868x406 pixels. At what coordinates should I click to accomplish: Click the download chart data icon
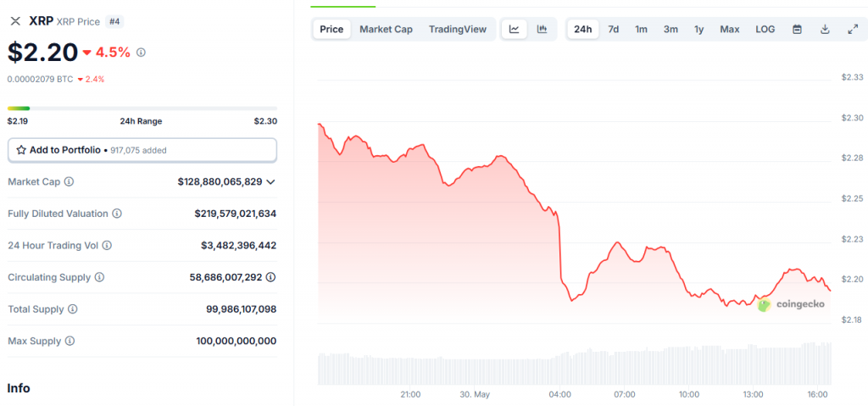point(825,29)
